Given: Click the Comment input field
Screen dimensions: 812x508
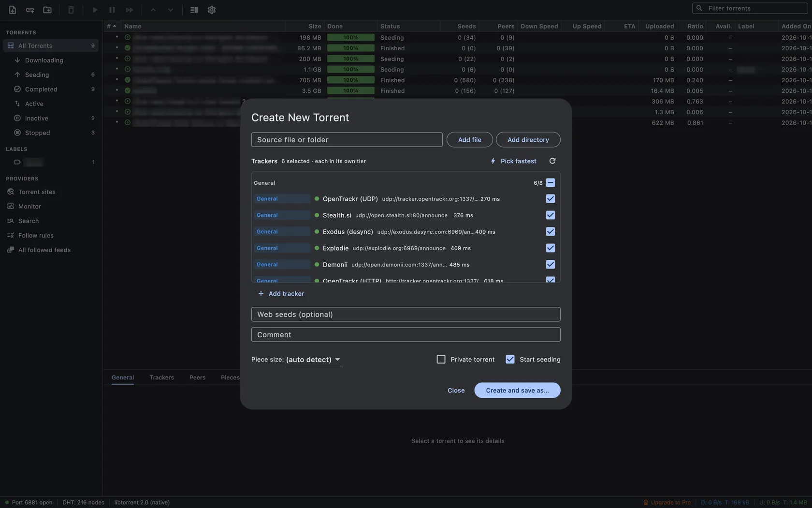Looking at the screenshot, I should (406, 335).
